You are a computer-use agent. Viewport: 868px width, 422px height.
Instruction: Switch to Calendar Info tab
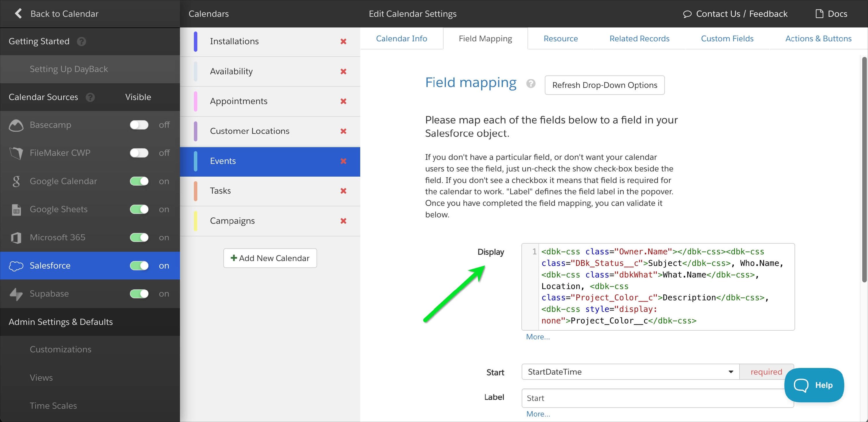(401, 39)
